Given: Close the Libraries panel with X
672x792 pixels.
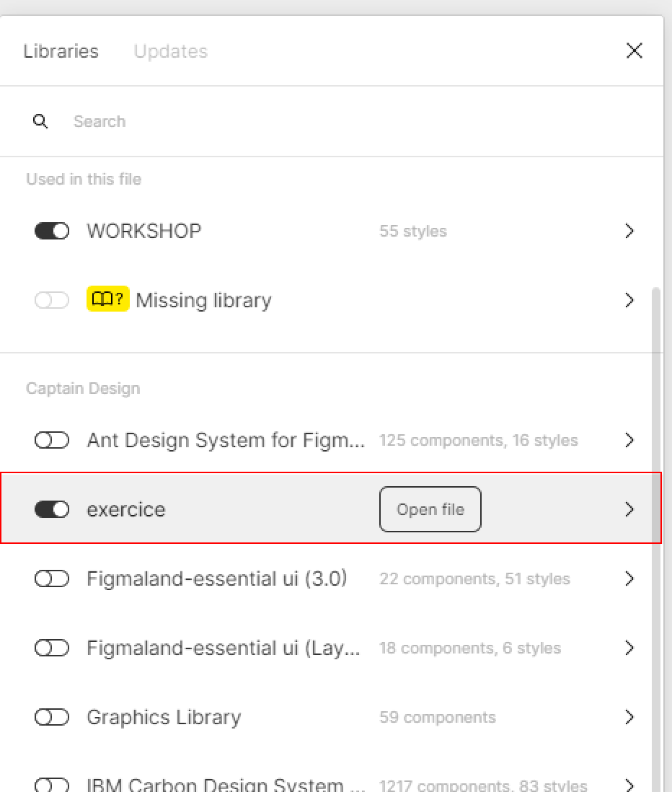Looking at the screenshot, I should click(634, 50).
